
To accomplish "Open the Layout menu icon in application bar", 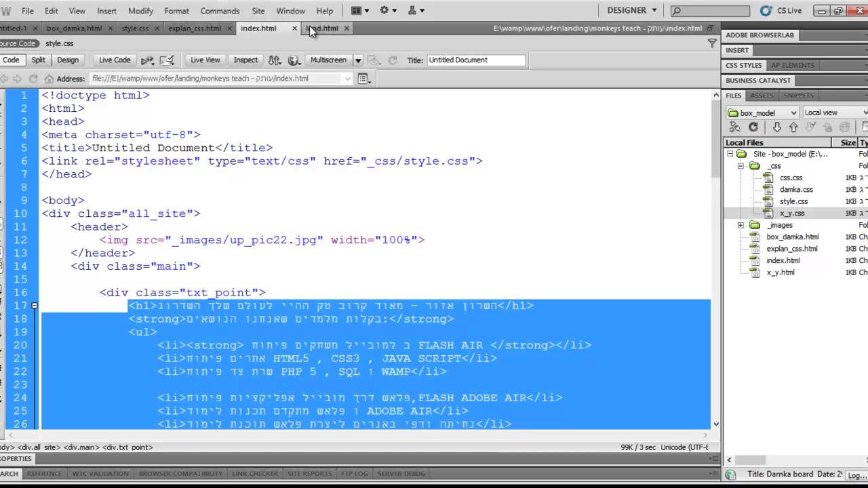I will tap(359, 11).
